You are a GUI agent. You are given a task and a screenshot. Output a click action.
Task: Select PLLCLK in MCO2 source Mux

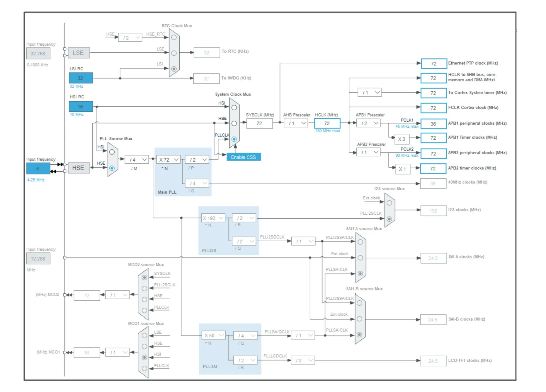click(x=144, y=310)
